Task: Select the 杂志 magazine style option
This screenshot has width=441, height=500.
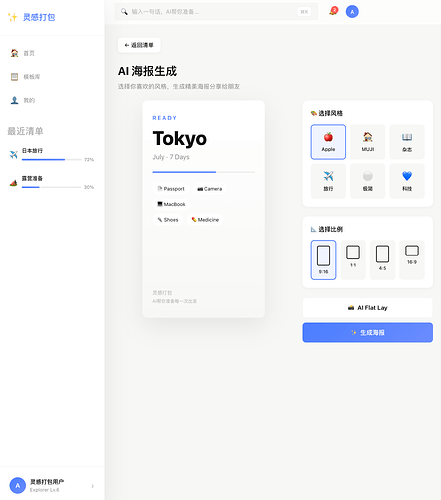Action: tap(407, 142)
